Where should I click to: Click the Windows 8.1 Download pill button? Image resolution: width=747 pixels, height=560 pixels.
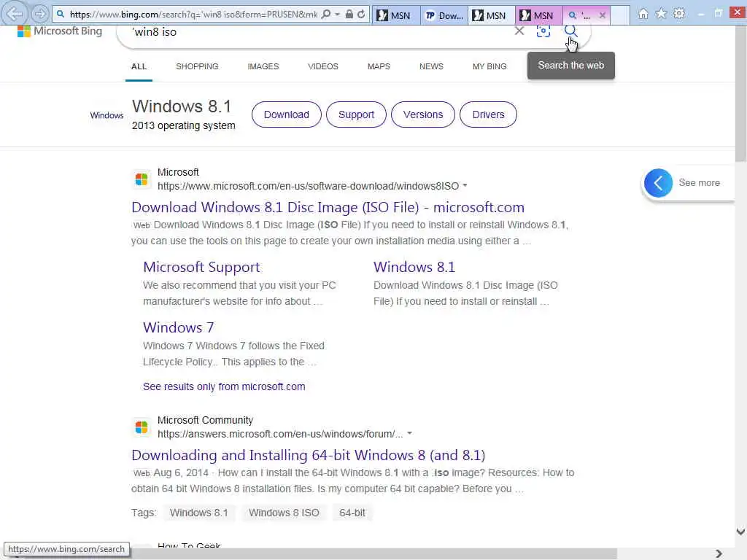tap(286, 114)
